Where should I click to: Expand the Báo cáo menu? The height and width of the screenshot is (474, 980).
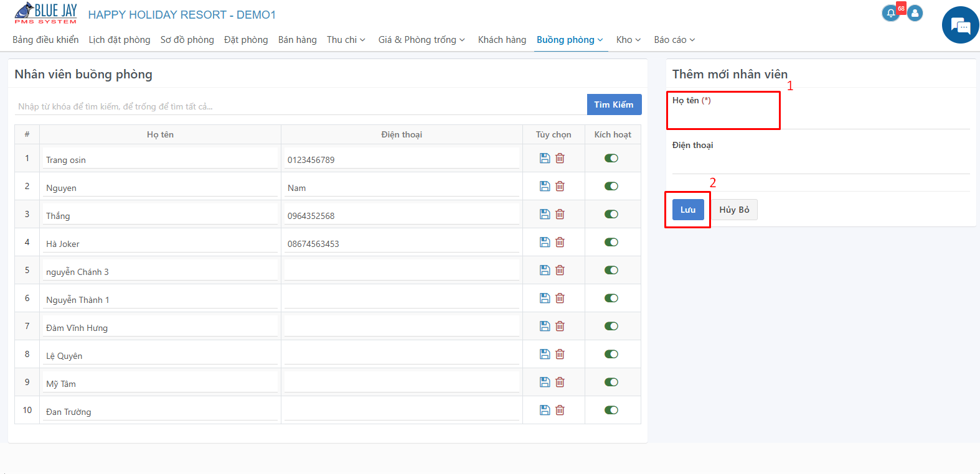(674, 40)
